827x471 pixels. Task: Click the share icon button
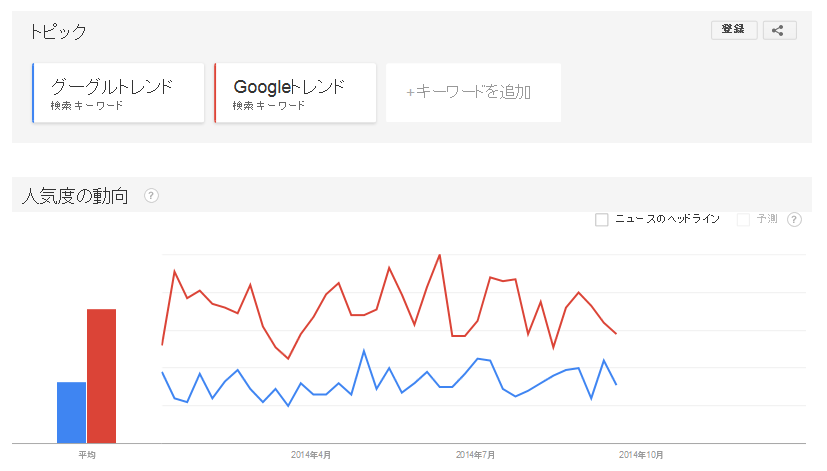point(779,30)
